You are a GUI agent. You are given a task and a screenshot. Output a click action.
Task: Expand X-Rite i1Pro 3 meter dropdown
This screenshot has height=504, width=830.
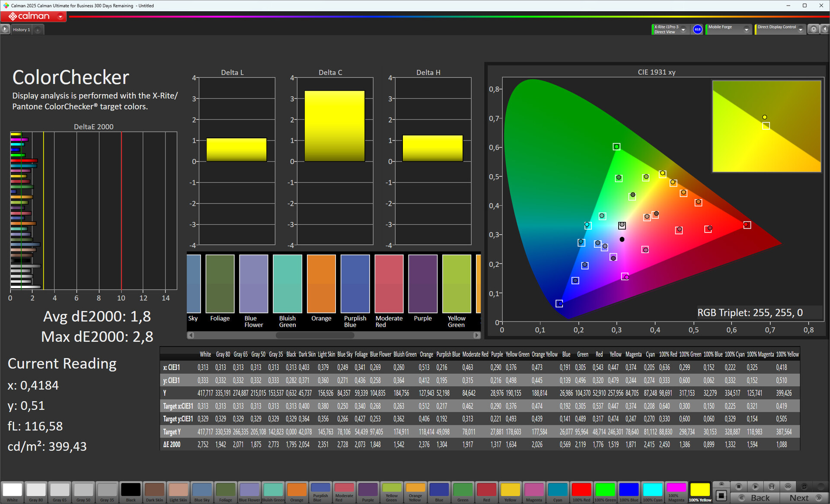pos(683,30)
